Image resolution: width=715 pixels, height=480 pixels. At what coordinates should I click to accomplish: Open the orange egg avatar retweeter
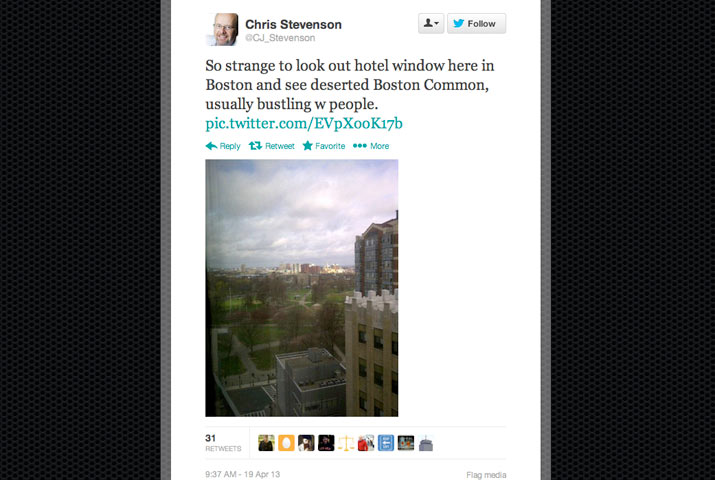[286, 443]
